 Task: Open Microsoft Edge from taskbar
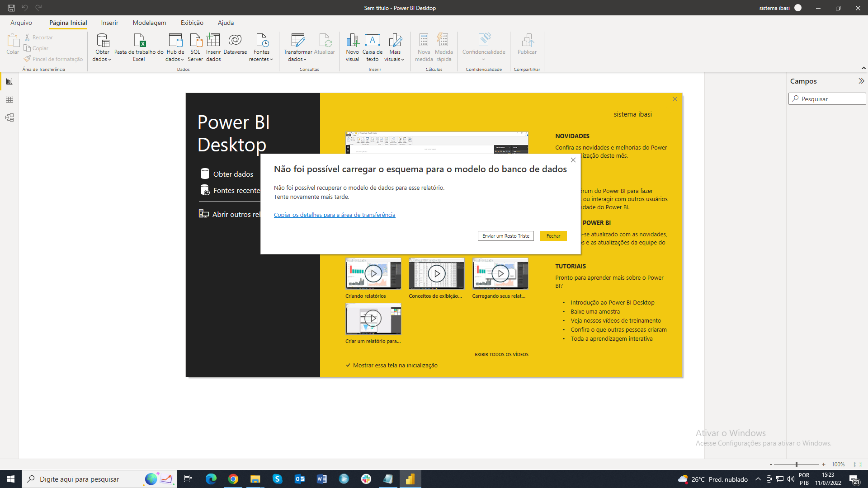211,479
